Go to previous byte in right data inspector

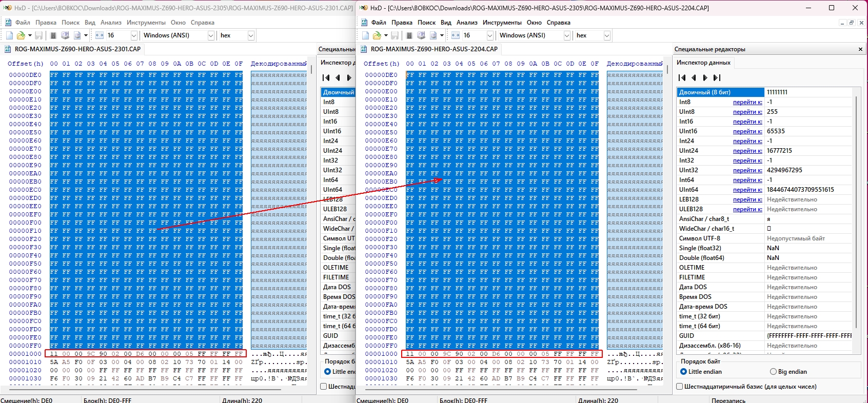click(x=694, y=77)
